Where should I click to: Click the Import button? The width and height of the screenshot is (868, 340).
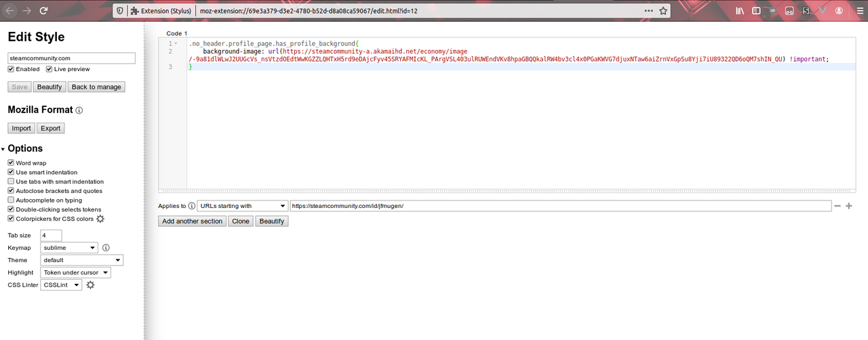pos(21,128)
